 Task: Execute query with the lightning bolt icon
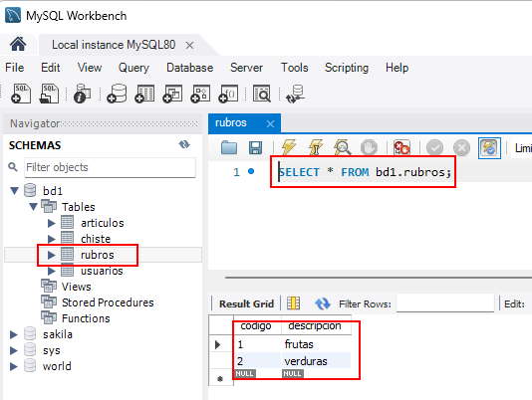pyautogui.click(x=289, y=148)
